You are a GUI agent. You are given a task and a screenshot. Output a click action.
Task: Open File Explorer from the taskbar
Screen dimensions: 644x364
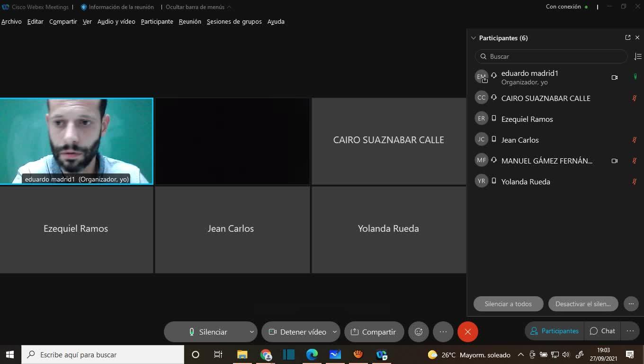click(242, 355)
